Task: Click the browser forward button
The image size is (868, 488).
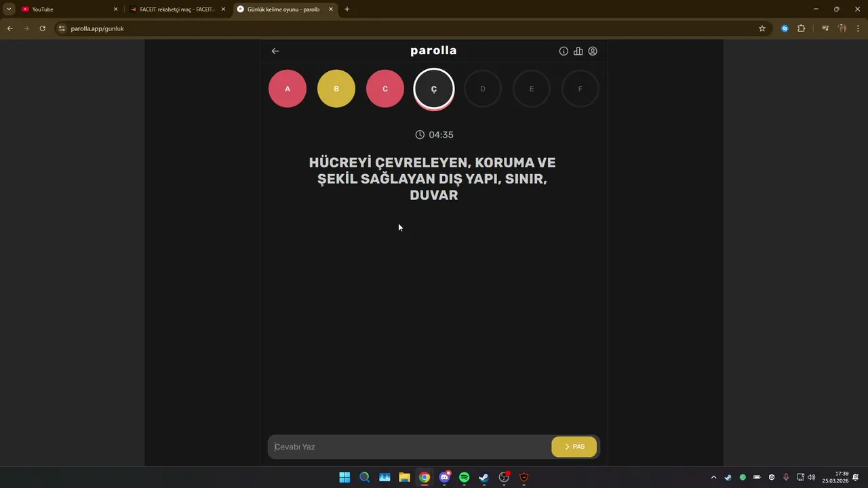Action: coord(26,28)
